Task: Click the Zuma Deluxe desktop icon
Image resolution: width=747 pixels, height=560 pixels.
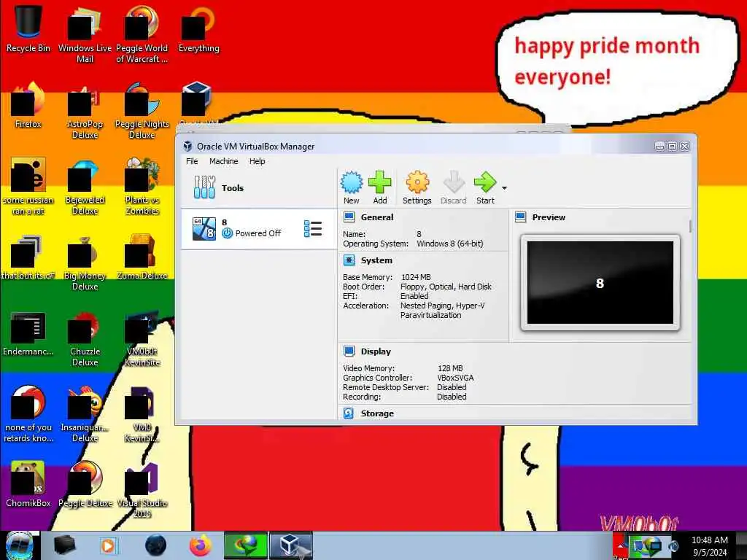Action: point(142,257)
